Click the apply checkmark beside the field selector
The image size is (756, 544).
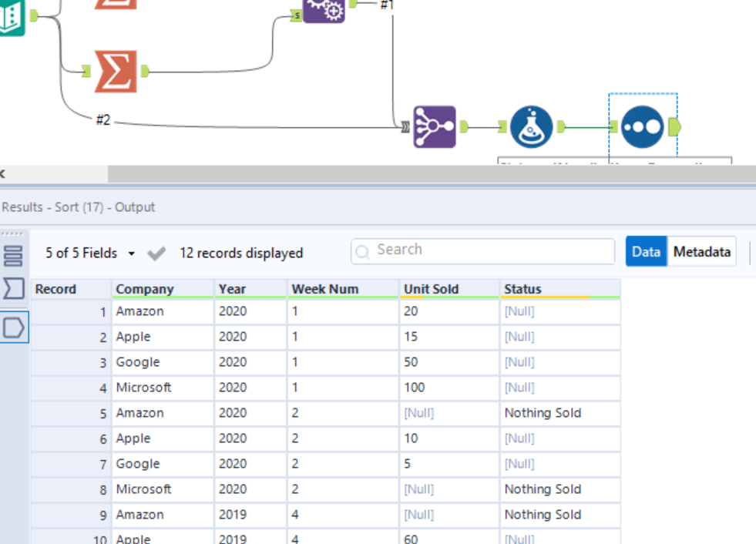point(156,253)
